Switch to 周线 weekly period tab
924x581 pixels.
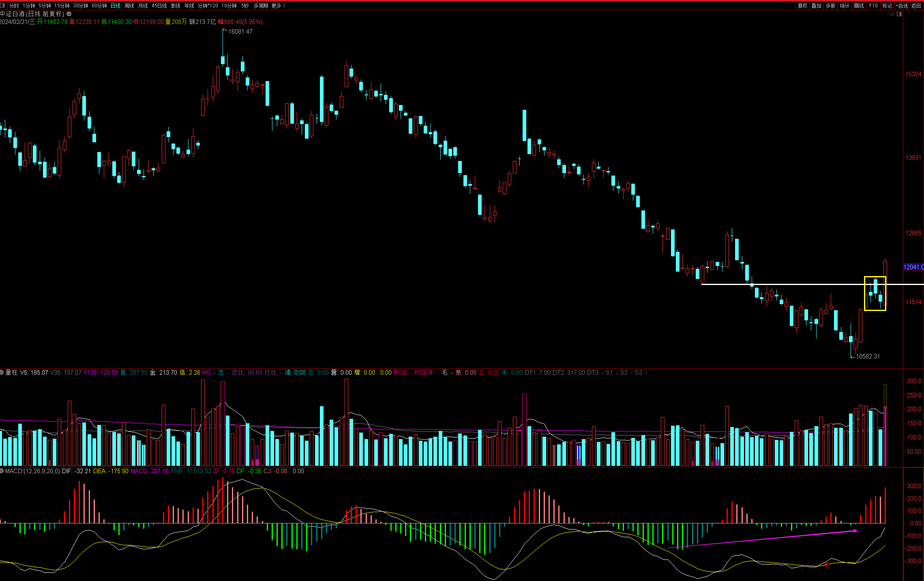point(129,6)
